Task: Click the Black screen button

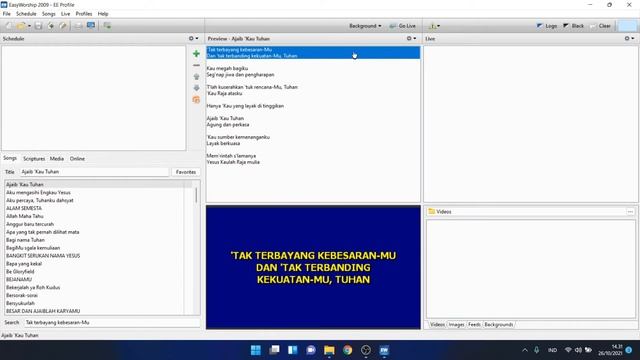Action: 573,26
